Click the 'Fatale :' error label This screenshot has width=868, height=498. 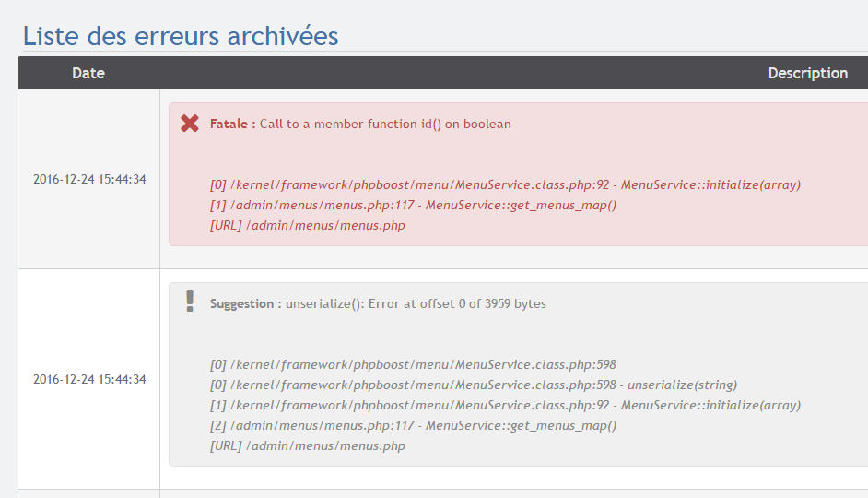pos(232,124)
